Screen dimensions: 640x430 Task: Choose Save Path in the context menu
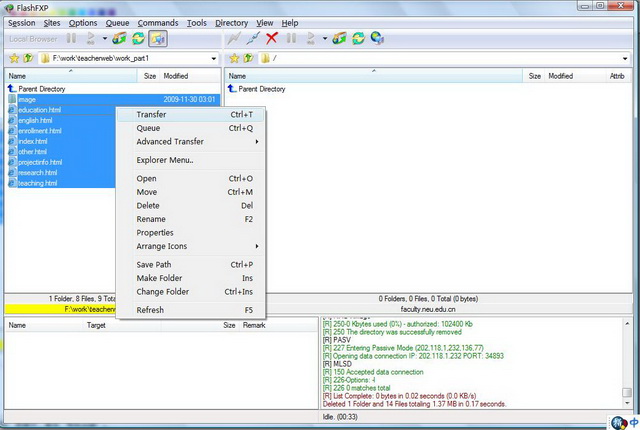(x=191, y=264)
